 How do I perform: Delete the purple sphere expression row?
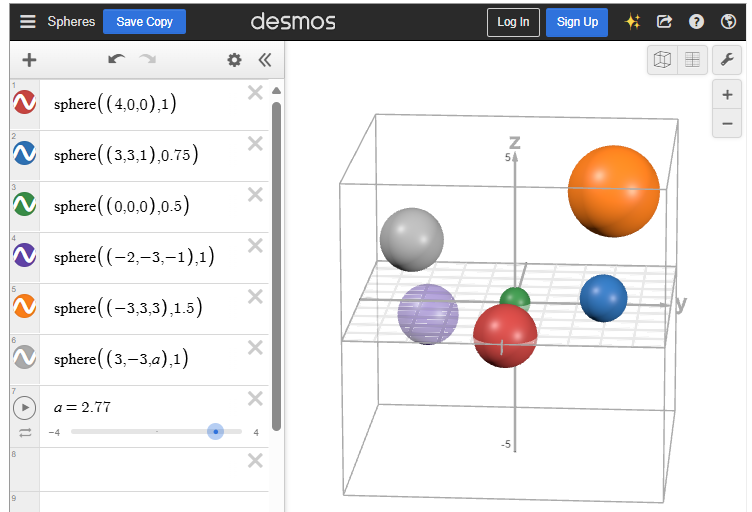[x=255, y=246]
